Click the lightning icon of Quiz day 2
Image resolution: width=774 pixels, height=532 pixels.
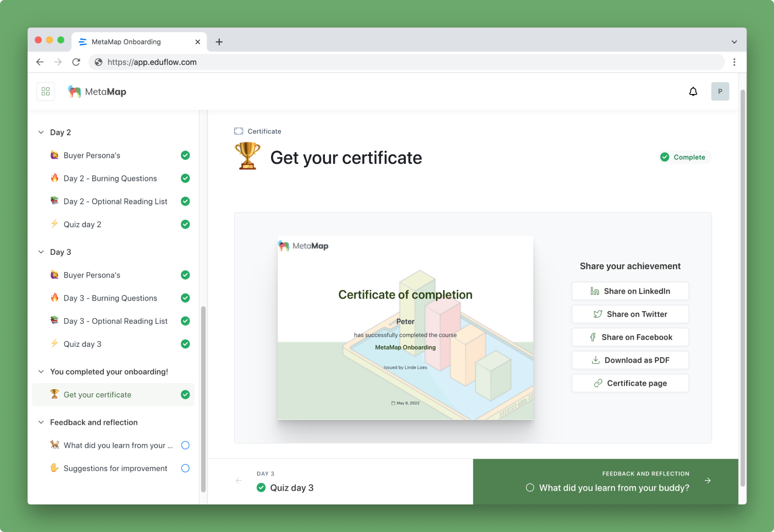point(54,224)
